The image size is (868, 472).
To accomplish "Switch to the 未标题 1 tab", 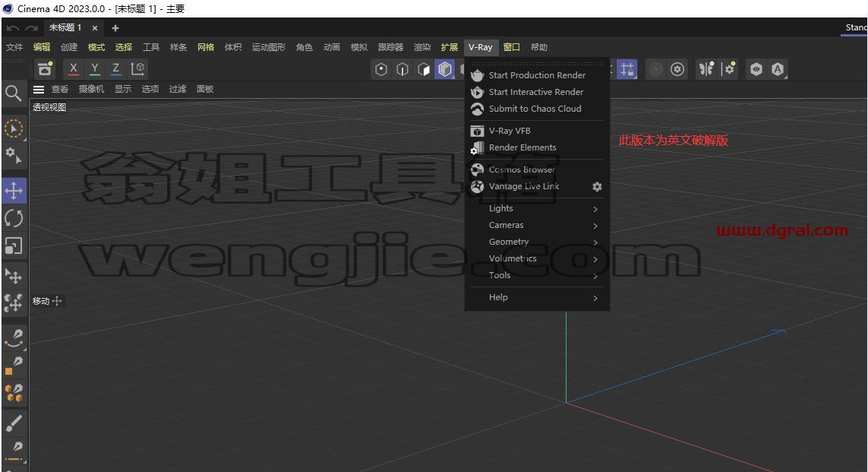I will (x=65, y=27).
